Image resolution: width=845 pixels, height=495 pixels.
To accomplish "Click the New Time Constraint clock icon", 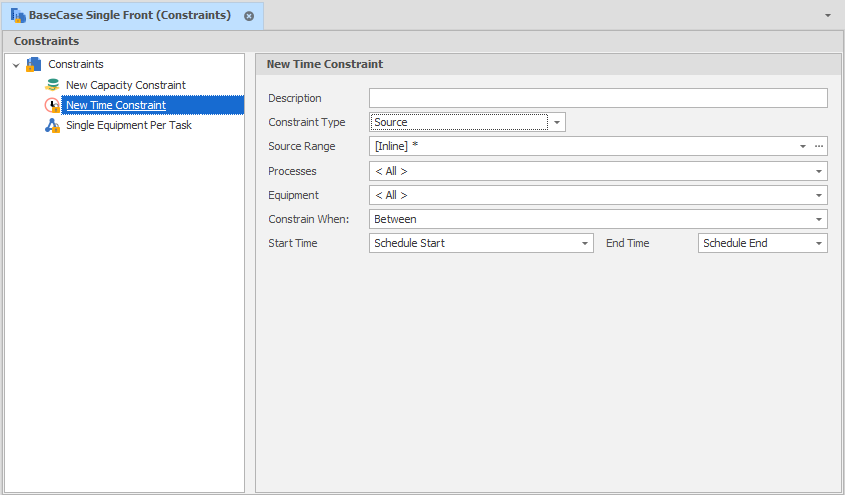I will [x=53, y=105].
